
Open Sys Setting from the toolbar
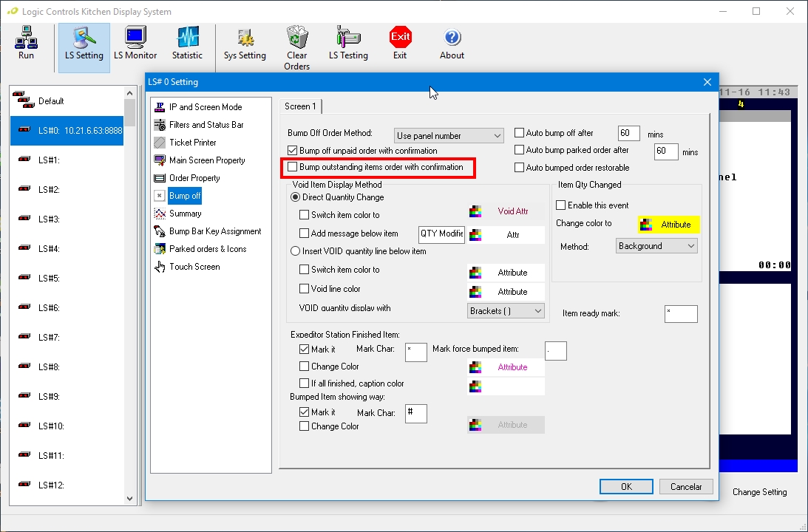click(245, 44)
